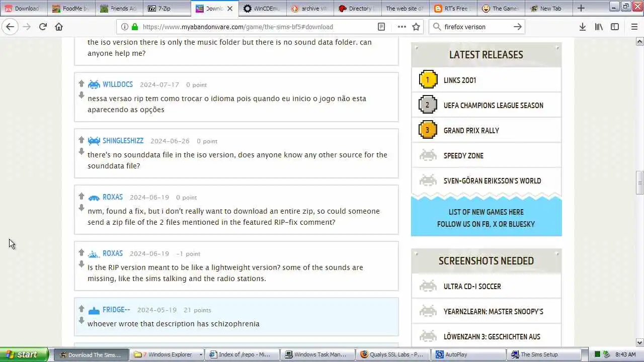
Task: Switch to the New Tab tab
Action: click(549, 9)
